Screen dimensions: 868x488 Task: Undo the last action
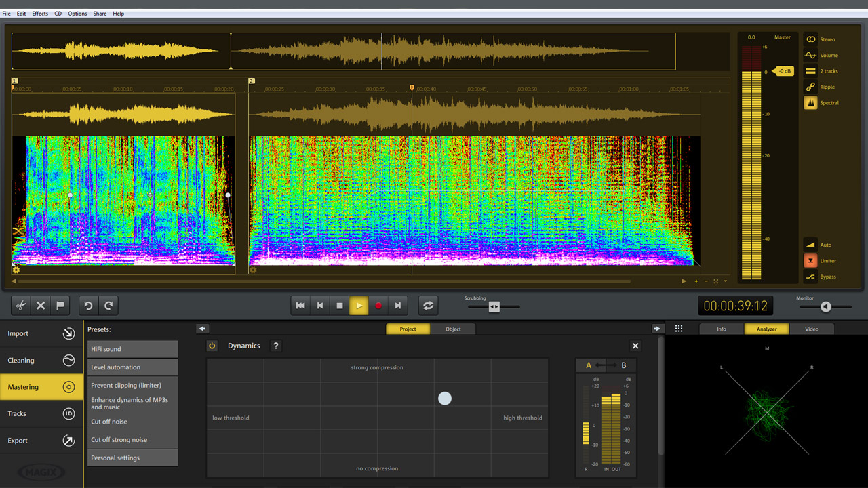[88, 306]
